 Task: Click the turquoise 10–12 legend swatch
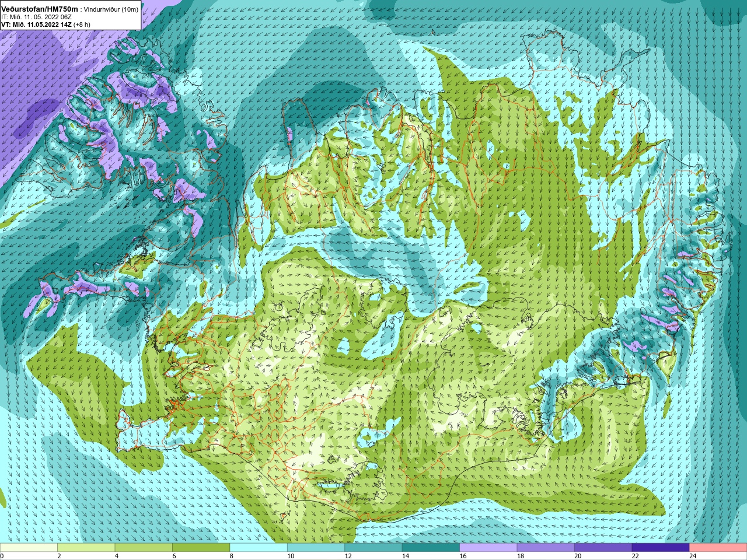coord(316,548)
